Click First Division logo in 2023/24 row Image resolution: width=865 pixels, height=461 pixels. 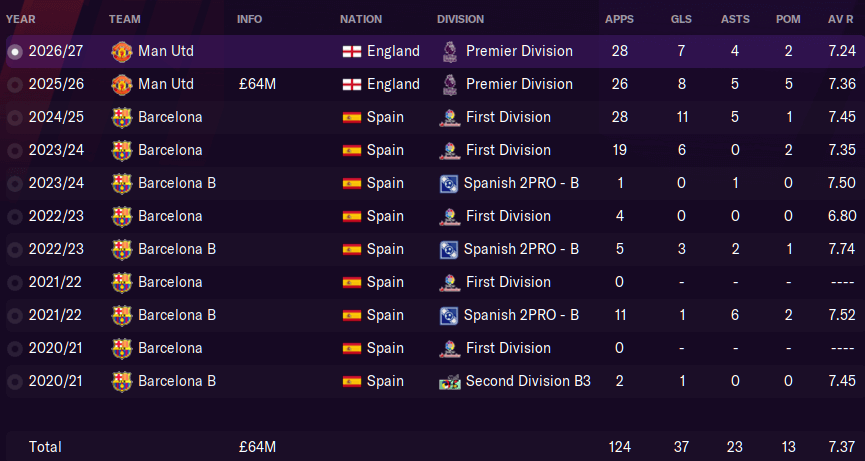pos(450,151)
